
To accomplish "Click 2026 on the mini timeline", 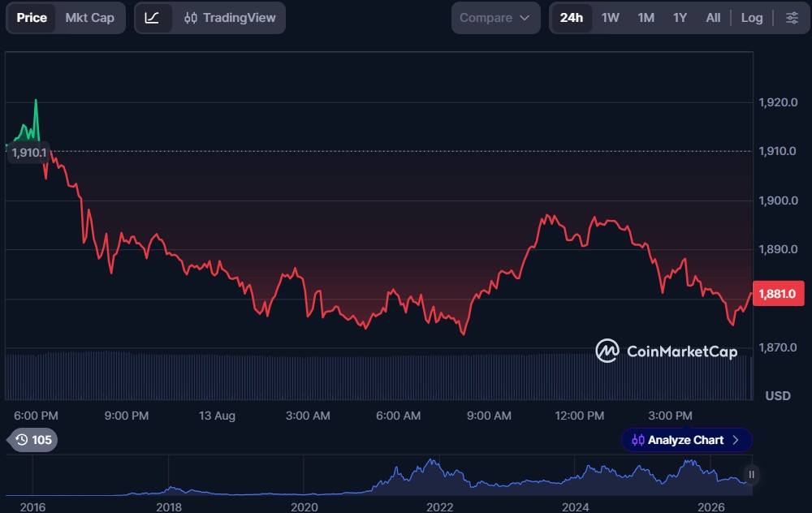I will coord(711,507).
